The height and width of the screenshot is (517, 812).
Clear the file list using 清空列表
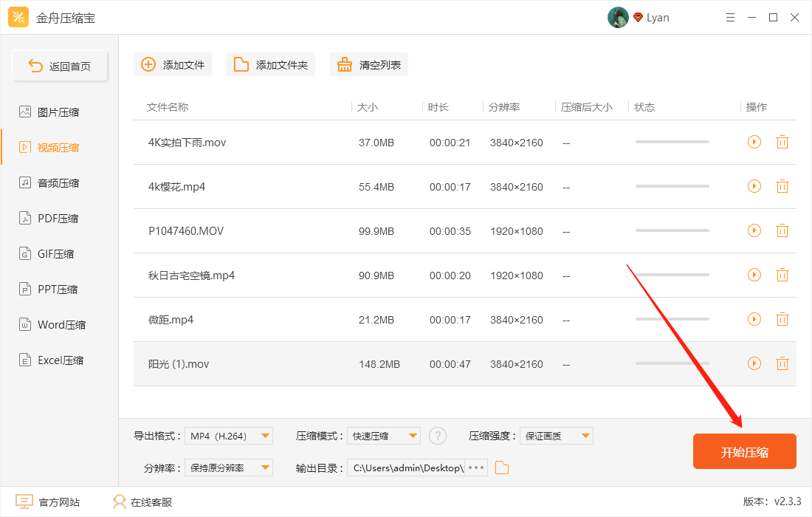[368, 64]
